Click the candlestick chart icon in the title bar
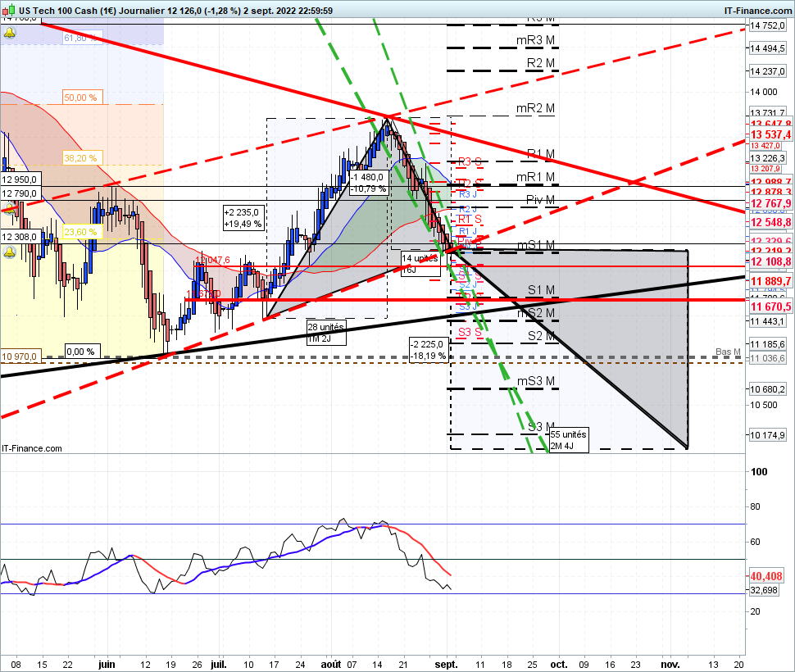Screen dimensions: 795x672 (9, 10)
